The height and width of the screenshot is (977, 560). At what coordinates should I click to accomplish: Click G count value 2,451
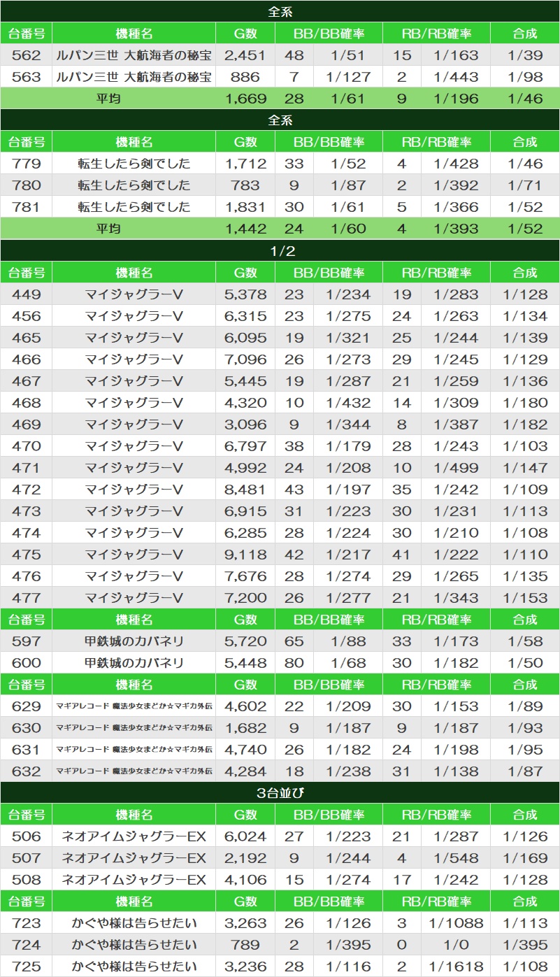pyautogui.click(x=245, y=55)
